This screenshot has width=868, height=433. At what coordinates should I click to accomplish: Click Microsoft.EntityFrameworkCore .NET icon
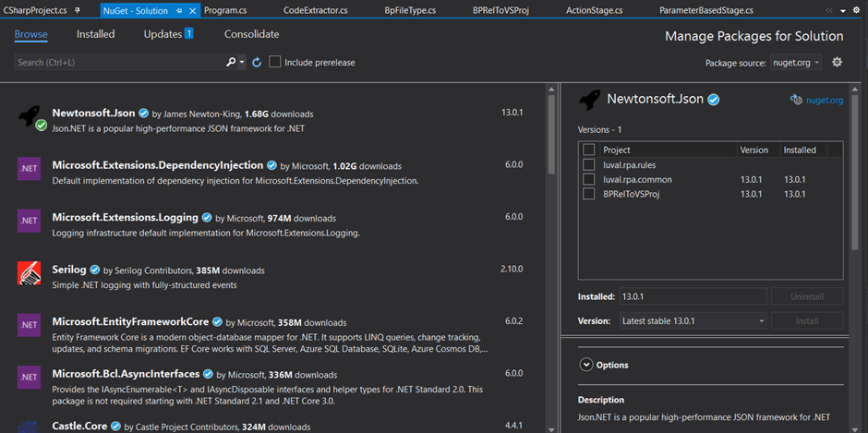(29, 326)
